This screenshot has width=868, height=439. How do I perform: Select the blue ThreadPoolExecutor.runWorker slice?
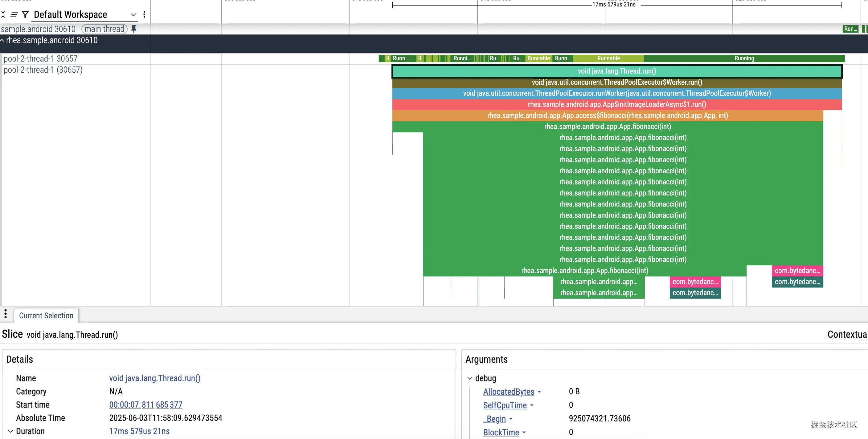click(x=616, y=93)
